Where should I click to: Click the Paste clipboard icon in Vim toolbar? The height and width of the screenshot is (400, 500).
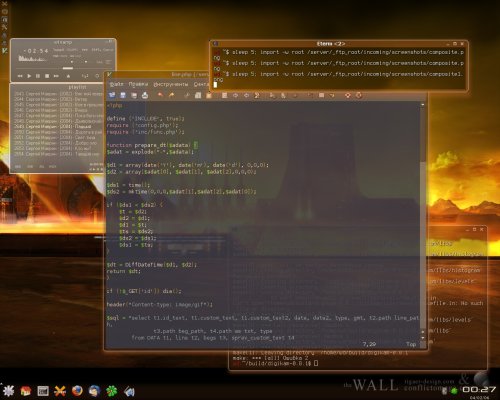(209, 95)
